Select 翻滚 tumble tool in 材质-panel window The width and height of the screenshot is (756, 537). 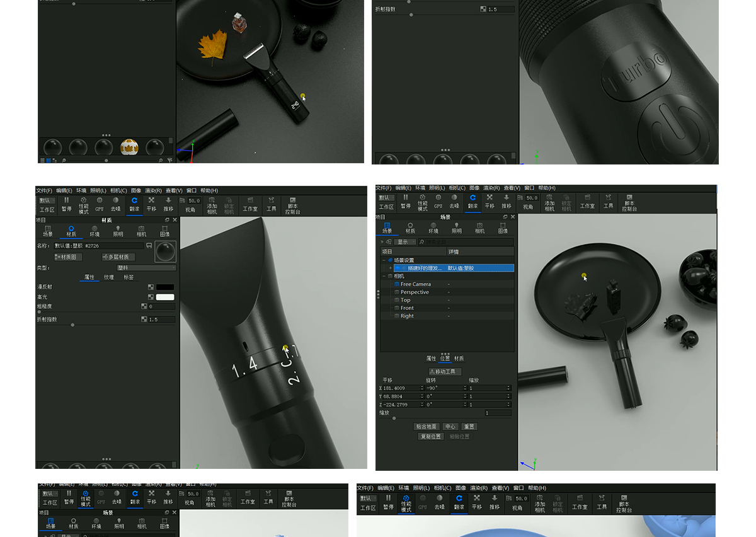[134, 204]
